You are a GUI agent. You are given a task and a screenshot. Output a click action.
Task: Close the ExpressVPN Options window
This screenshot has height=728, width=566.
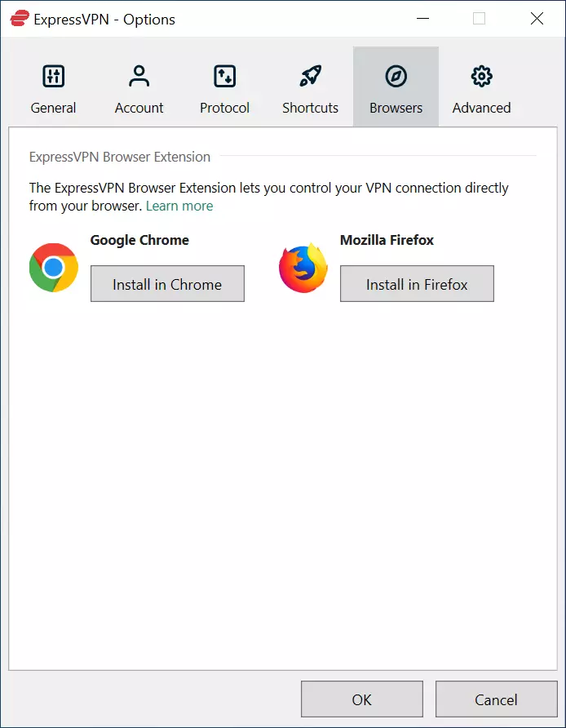point(536,19)
